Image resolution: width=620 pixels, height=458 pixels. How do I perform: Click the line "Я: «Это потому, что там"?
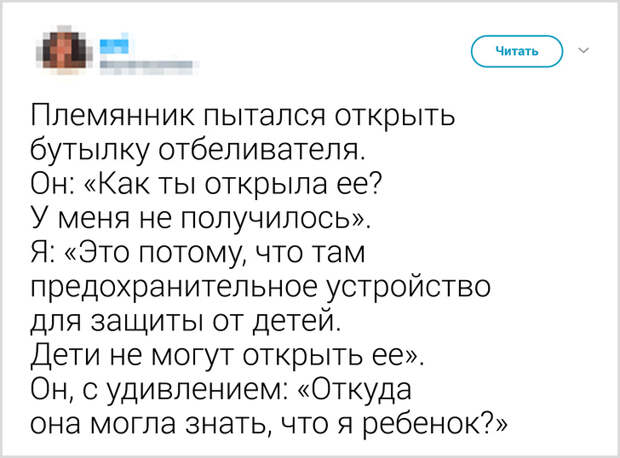click(x=198, y=253)
